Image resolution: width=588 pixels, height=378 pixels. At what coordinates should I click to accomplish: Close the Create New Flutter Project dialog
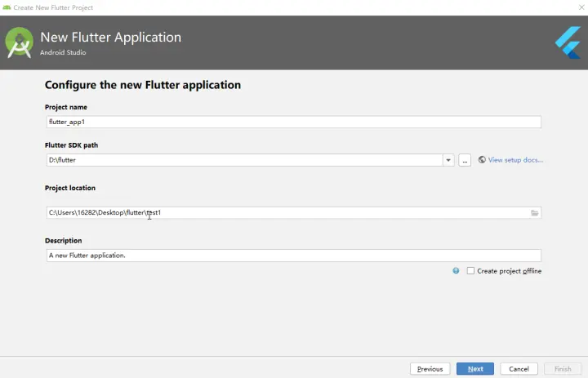[x=581, y=7]
